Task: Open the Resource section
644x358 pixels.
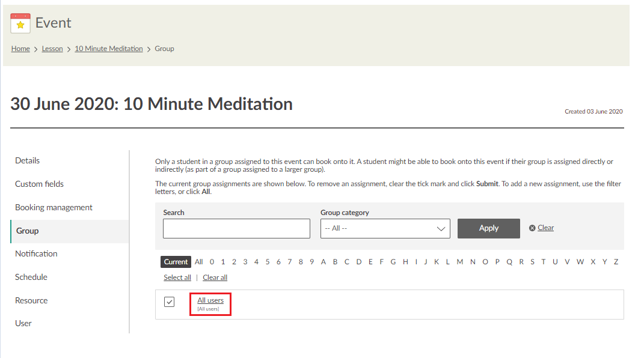Action: click(31, 300)
